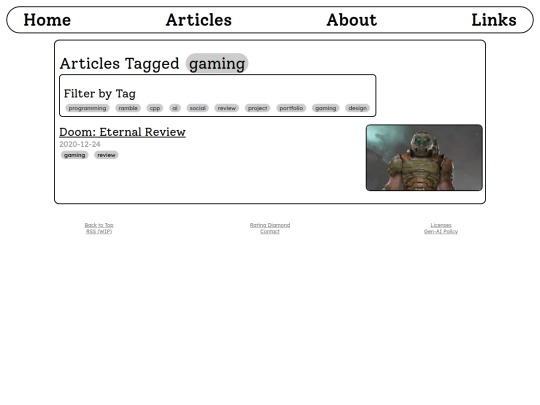Open the Home navigation link
Image resolution: width=540 pixels, height=405 pixels.
[x=47, y=20]
